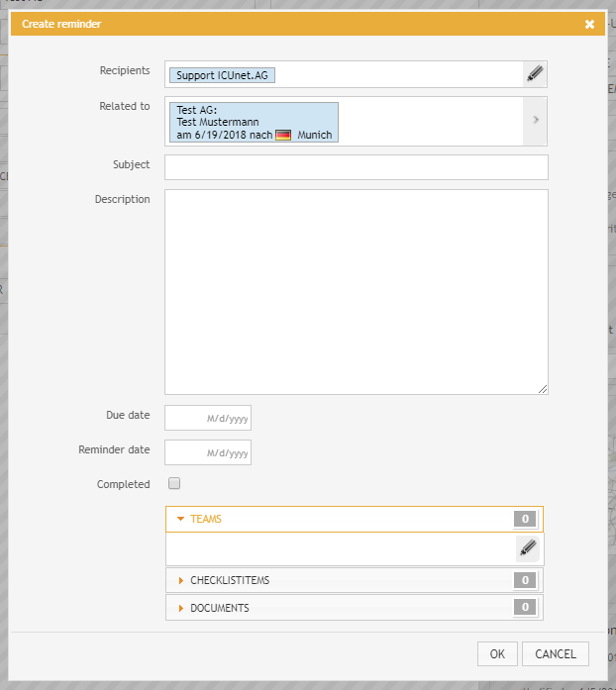This screenshot has width=616, height=690.
Task: Click the pencil icon in Teams section
Action: click(528, 548)
